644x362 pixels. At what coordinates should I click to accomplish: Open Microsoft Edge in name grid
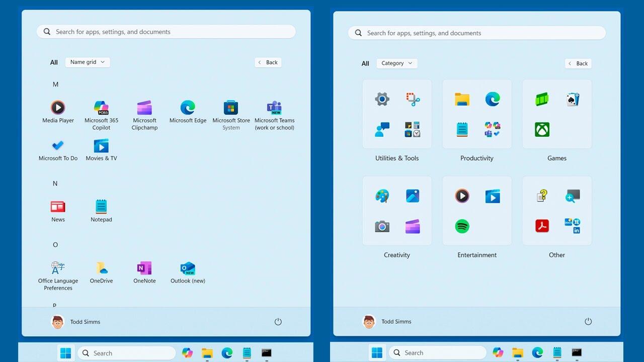(x=188, y=112)
